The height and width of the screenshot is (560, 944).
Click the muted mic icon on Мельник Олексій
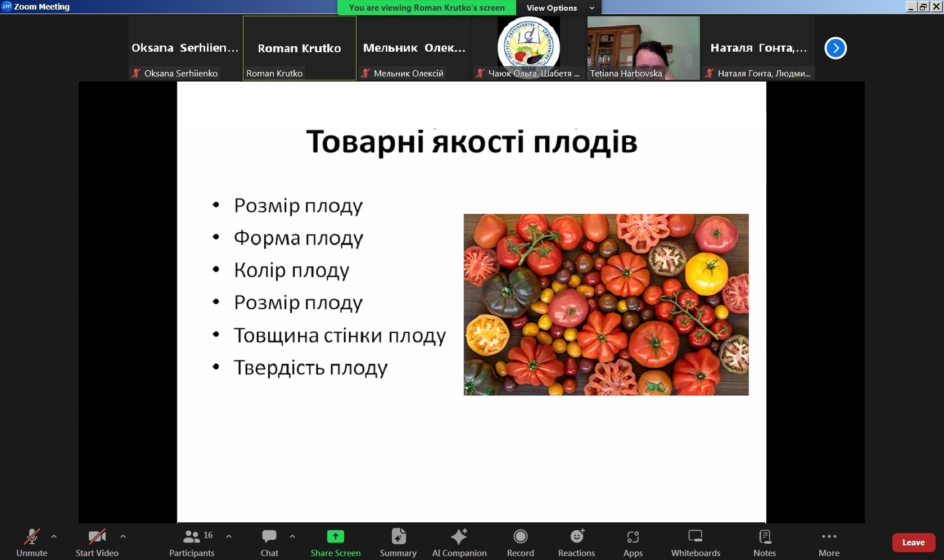point(365,73)
